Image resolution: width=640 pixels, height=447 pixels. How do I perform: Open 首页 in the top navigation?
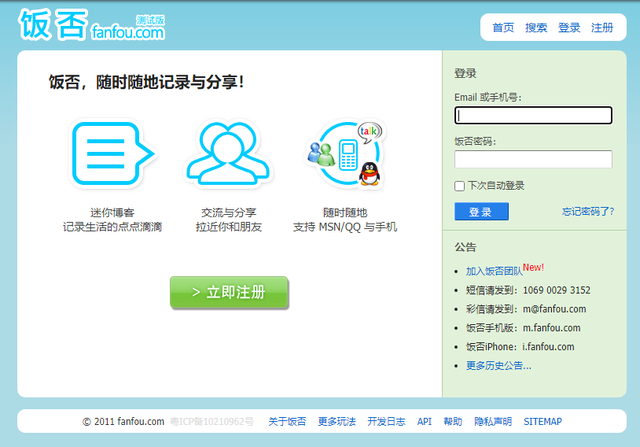pyautogui.click(x=503, y=28)
